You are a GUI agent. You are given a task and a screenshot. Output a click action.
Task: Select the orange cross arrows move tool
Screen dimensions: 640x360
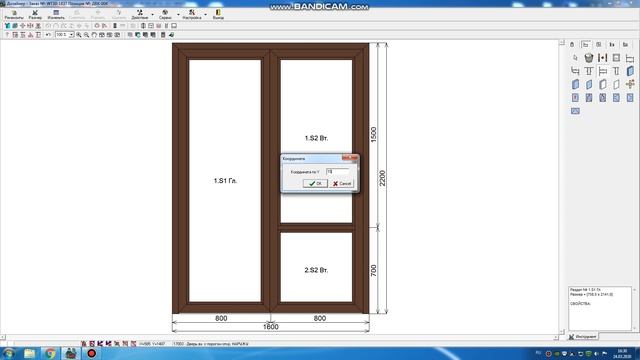click(630, 84)
